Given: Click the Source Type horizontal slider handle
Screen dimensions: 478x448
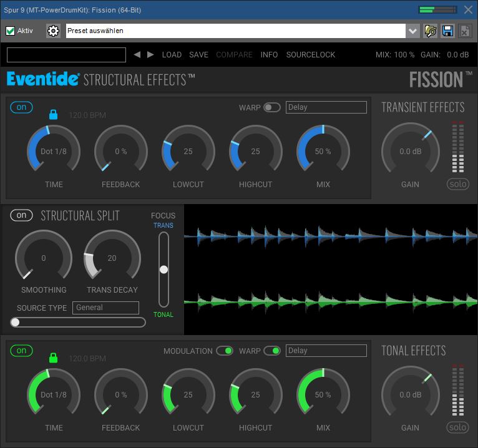Looking at the screenshot, I should (15, 322).
